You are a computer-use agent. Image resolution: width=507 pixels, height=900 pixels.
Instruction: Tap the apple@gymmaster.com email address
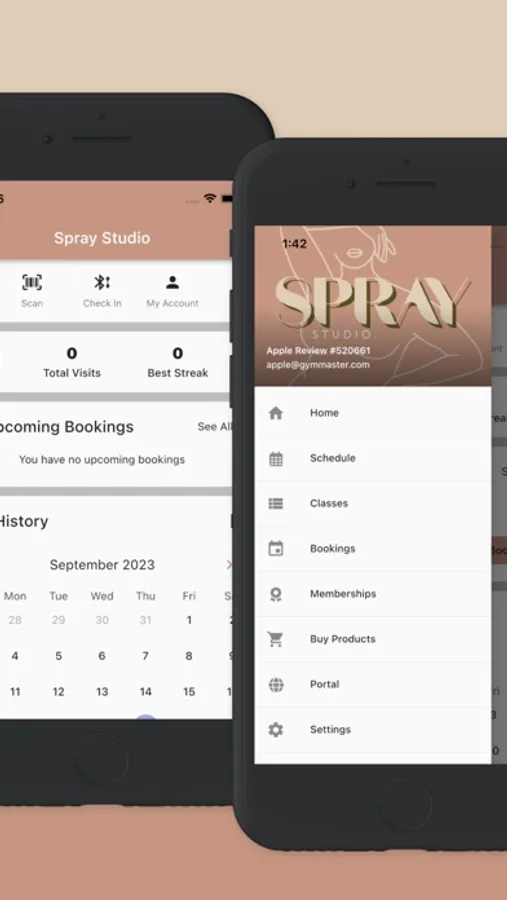point(318,364)
